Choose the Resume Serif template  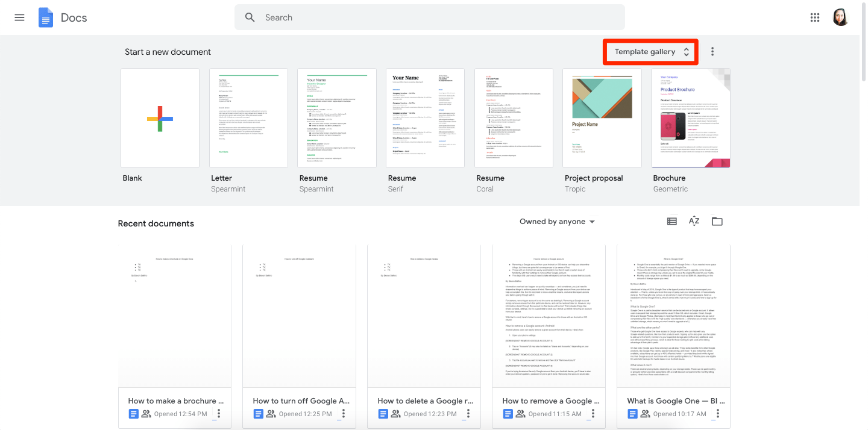(x=425, y=118)
